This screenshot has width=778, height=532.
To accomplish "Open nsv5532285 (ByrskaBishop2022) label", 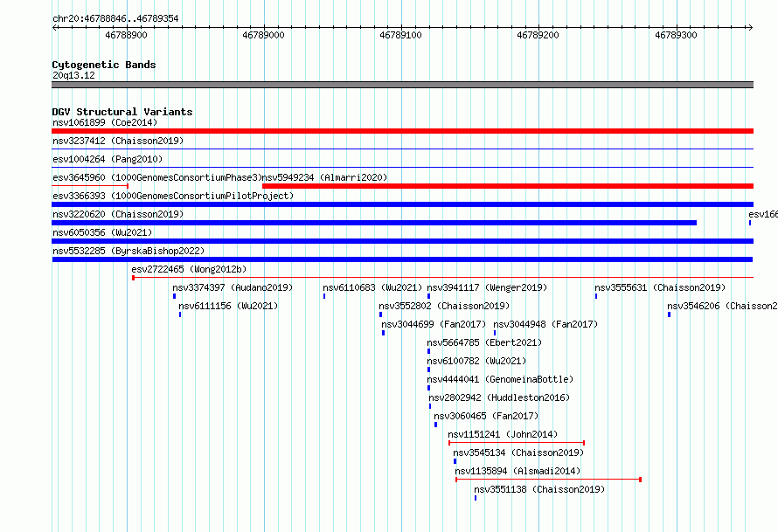I will 129,251.
